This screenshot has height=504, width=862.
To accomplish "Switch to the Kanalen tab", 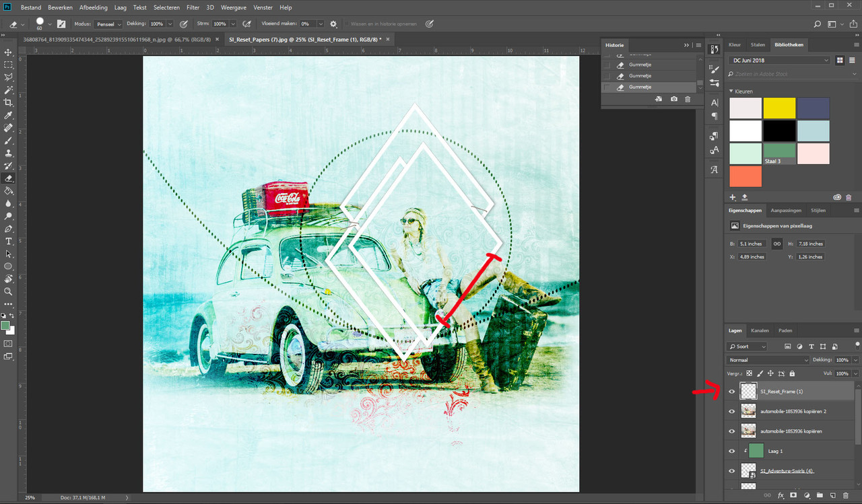I will click(760, 330).
